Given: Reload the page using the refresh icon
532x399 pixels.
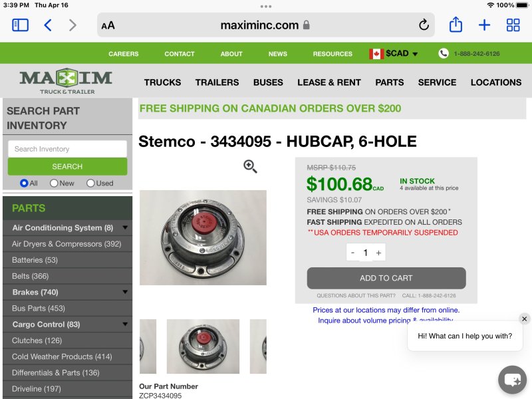Looking at the screenshot, I should pos(424,25).
